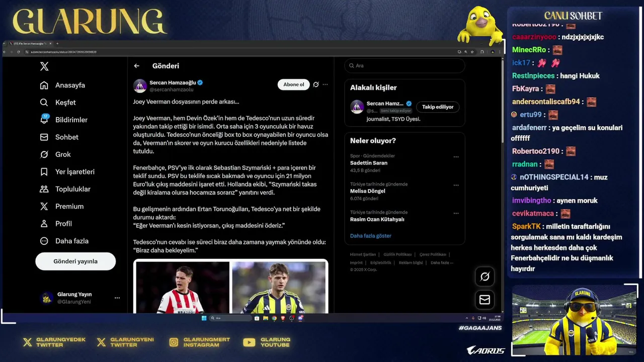This screenshot has width=644, height=362.
Task: Open Windows Start menu
Action: (x=204, y=318)
